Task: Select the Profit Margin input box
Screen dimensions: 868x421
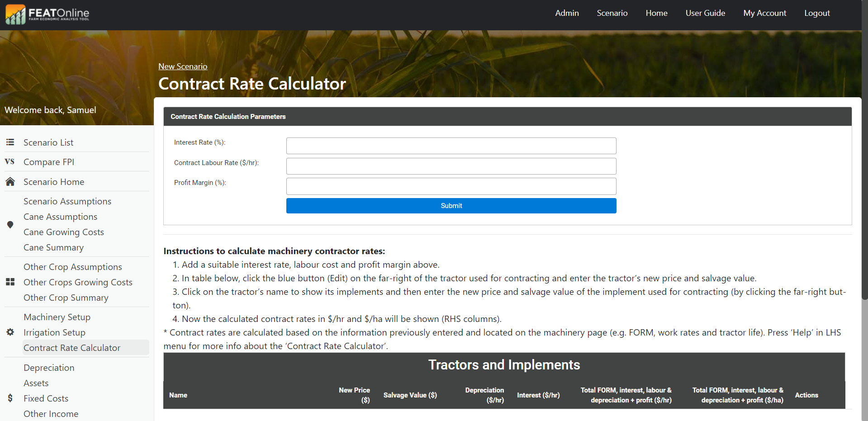Action: [451, 186]
